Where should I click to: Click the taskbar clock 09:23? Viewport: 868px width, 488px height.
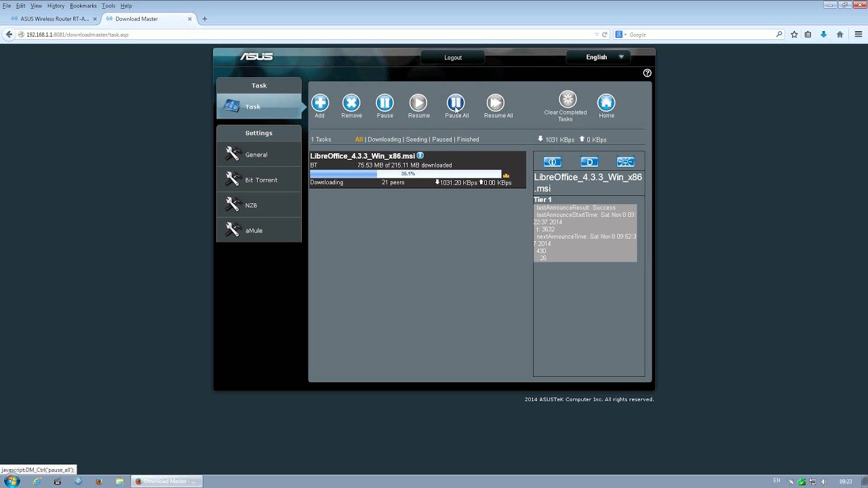pos(846,481)
